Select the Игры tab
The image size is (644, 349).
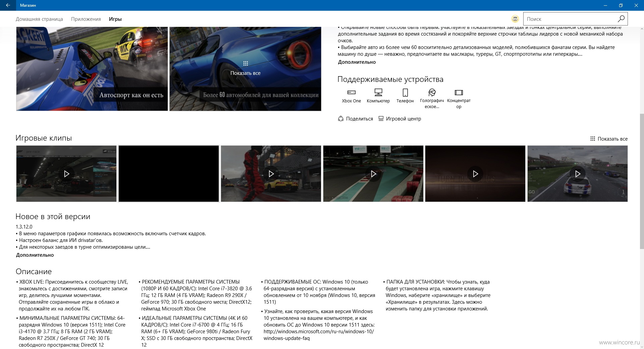point(115,19)
